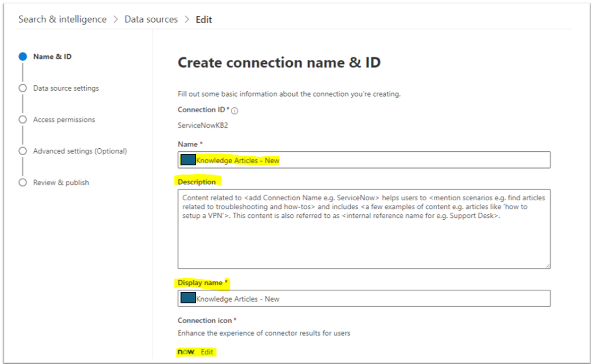Click the chevron after Search & intelligence
Image resolution: width=591 pixels, height=364 pixels.
[x=114, y=19]
